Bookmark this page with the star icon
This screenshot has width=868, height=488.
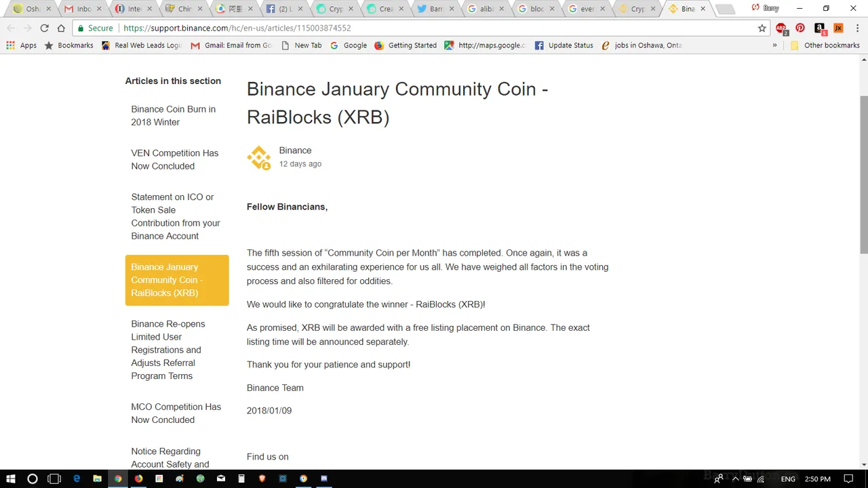click(762, 28)
